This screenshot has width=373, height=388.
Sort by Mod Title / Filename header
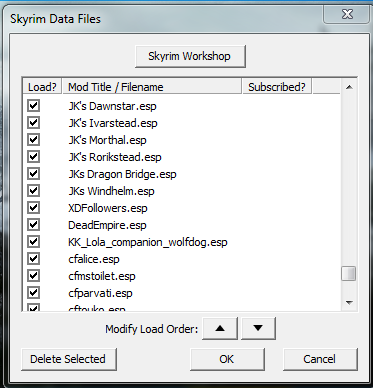point(152,87)
